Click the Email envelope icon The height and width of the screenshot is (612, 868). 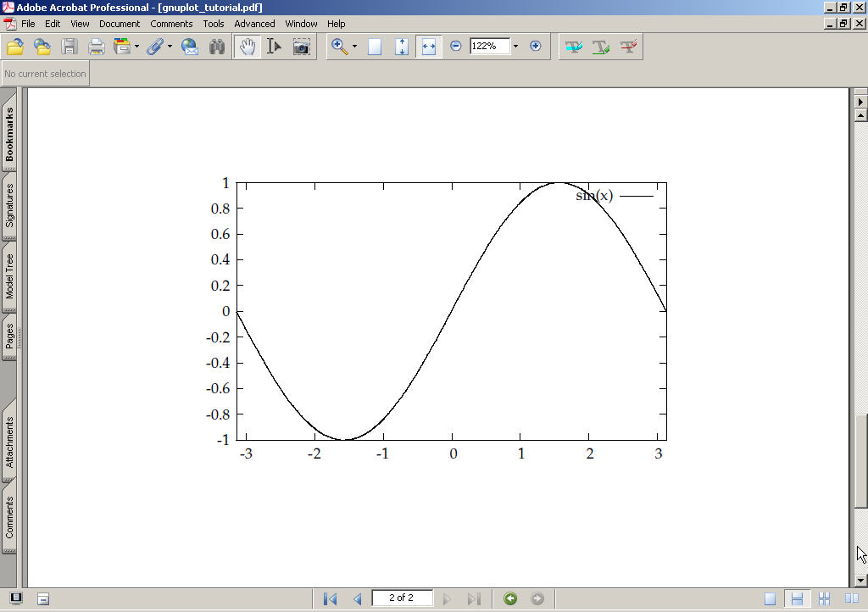190,47
